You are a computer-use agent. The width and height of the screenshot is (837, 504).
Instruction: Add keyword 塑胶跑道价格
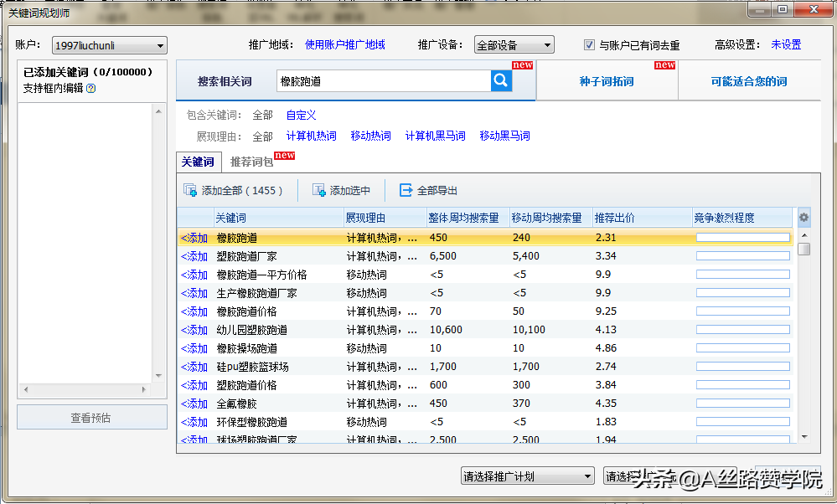[x=194, y=385]
